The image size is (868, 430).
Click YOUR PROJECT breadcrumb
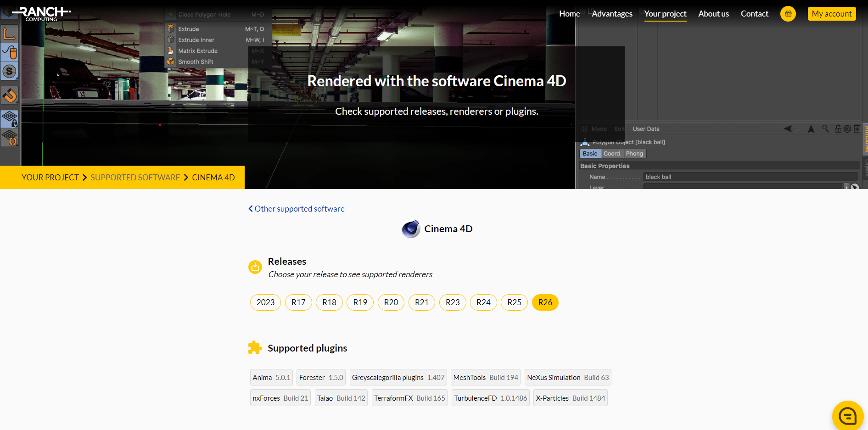[x=50, y=178]
